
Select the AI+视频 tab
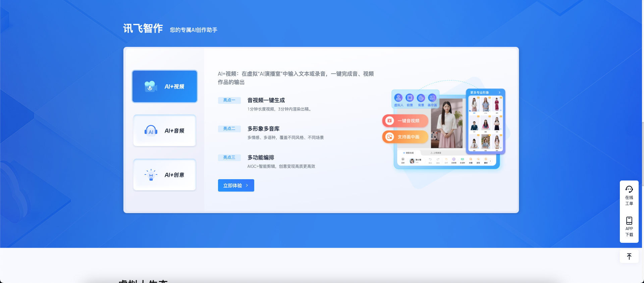pyautogui.click(x=164, y=86)
